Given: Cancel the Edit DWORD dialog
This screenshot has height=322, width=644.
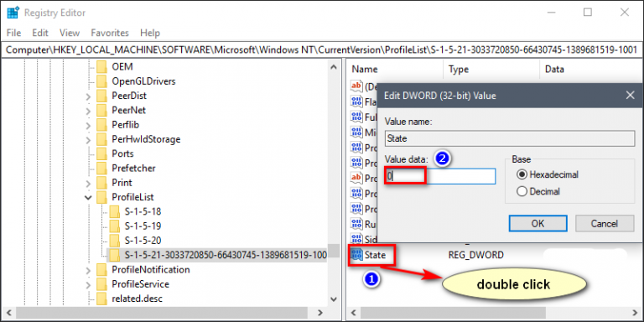Looking at the screenshot, I should (x=604, y=223).
